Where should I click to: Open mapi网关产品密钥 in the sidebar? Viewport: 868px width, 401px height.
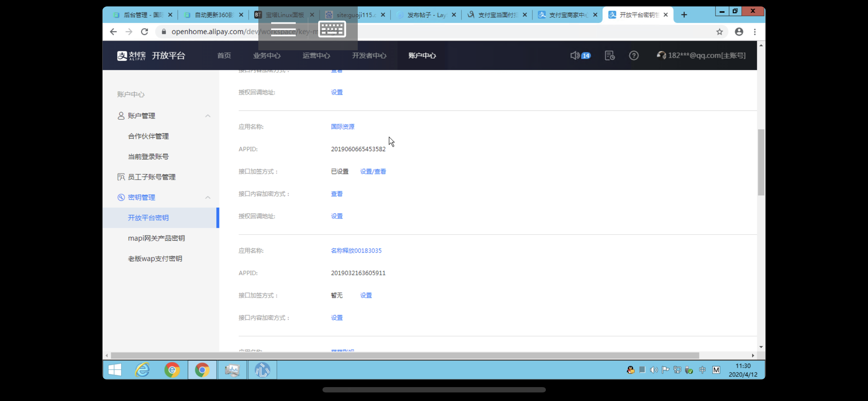(x=156, y=238)
